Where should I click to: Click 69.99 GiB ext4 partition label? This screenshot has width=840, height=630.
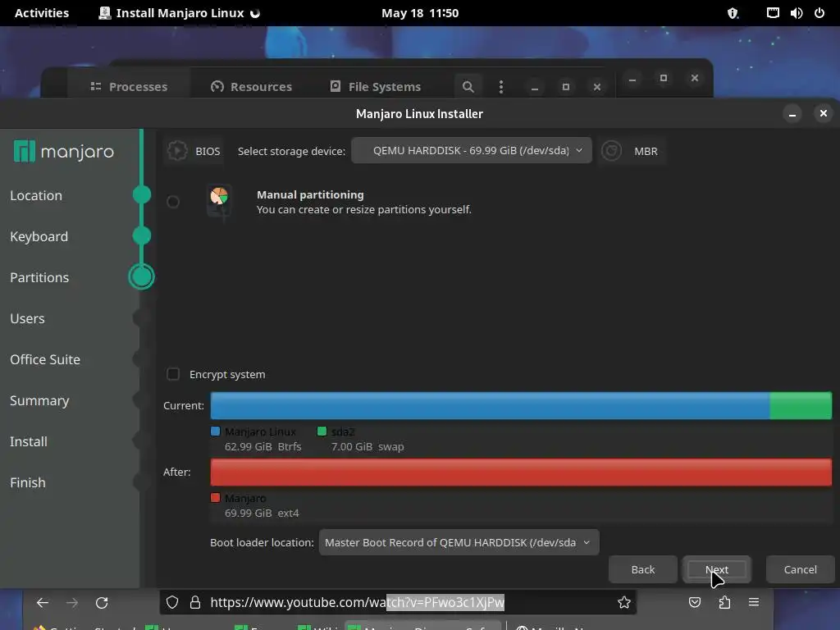[x=262, y=513]
